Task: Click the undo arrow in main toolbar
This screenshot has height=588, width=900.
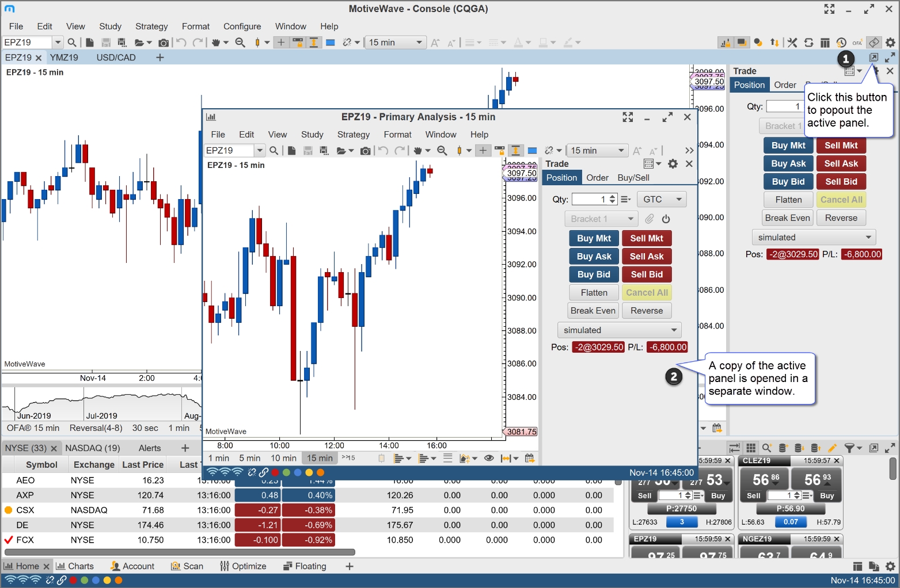Action: pyautogui.click(x=181, y=43)
